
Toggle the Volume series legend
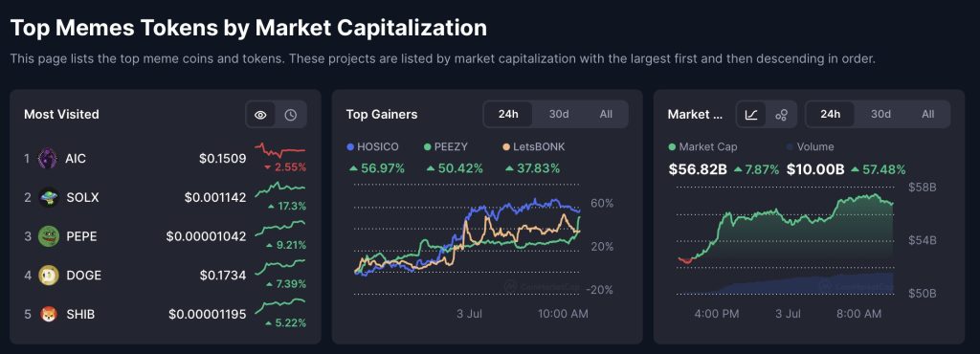811,146
